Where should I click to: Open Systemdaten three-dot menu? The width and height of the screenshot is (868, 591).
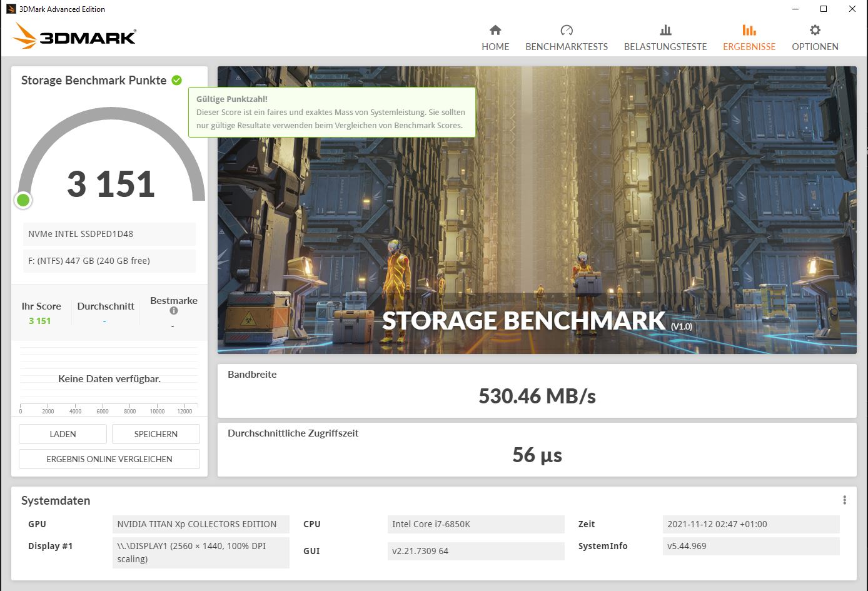coord(844,500)
